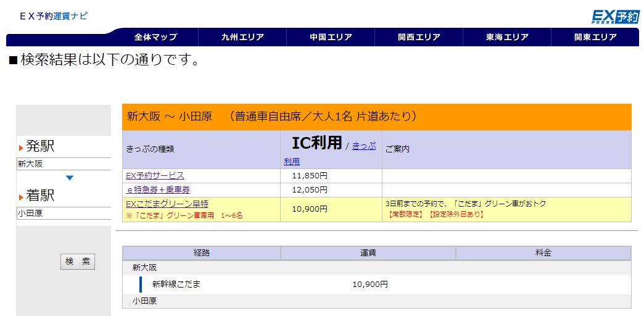The image size is (644, 316).
Task: Select the 中国エリア tab
Action: click(x=331, y=37)
